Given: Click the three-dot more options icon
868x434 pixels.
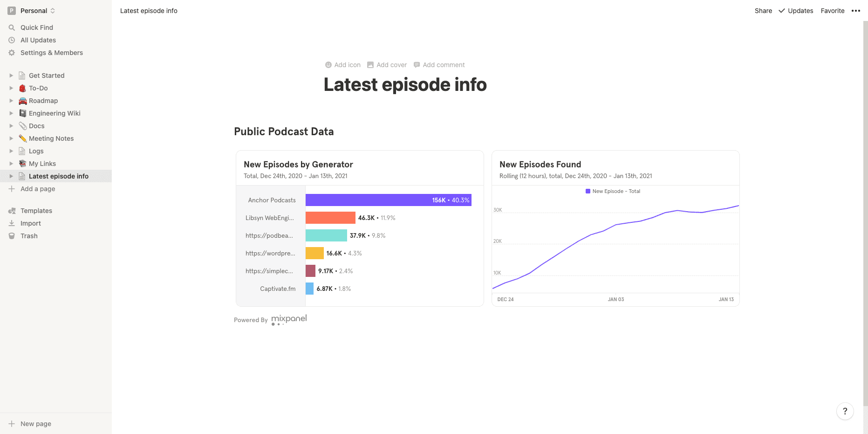Looking at the screenshot, I should pos(856,11).
